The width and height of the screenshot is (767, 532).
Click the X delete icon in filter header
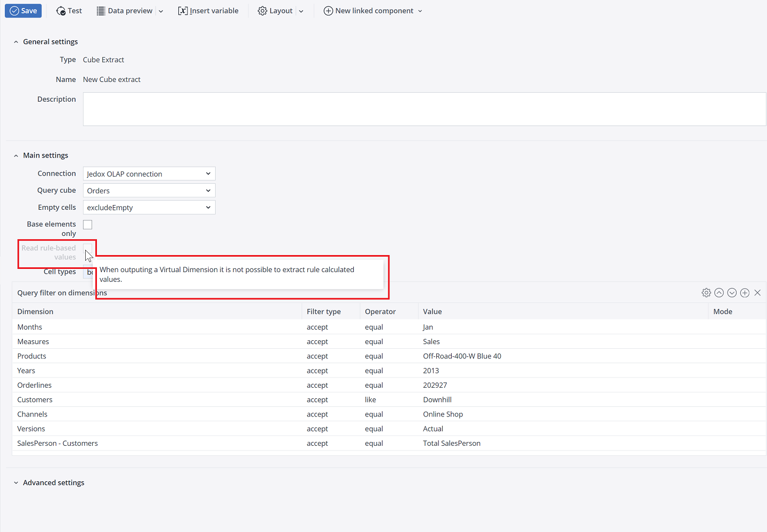point(757,293)
